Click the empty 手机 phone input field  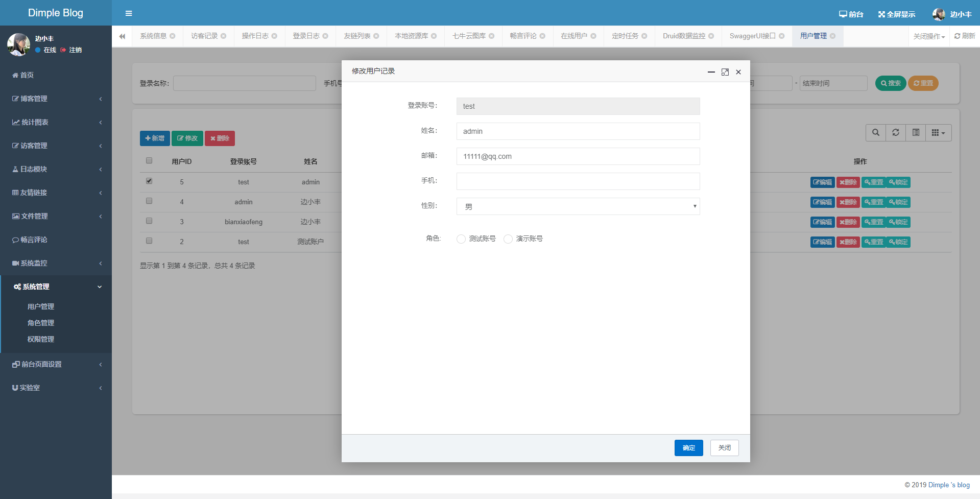coord(578,181)
